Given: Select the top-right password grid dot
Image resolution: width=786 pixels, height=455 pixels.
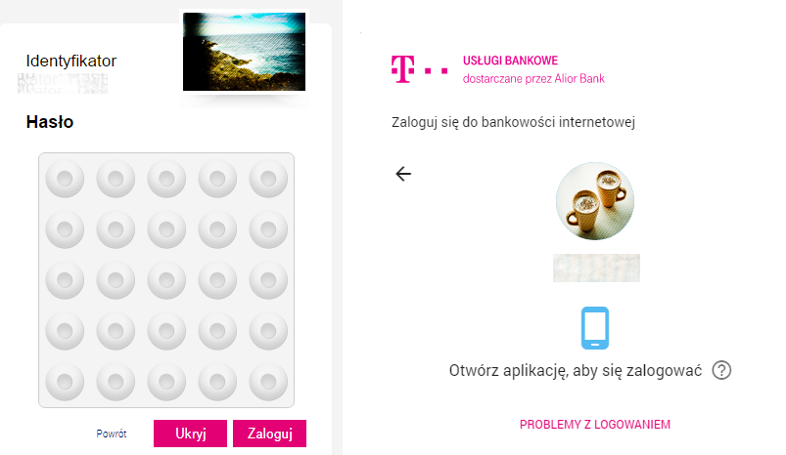Looking at the screenshot, I should click(x=268, y=178).
